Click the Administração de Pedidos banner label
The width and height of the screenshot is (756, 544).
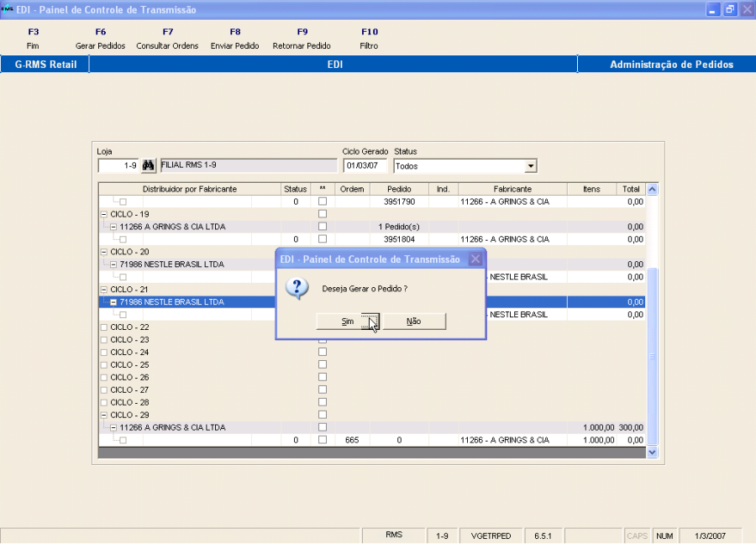click(672, 65)
